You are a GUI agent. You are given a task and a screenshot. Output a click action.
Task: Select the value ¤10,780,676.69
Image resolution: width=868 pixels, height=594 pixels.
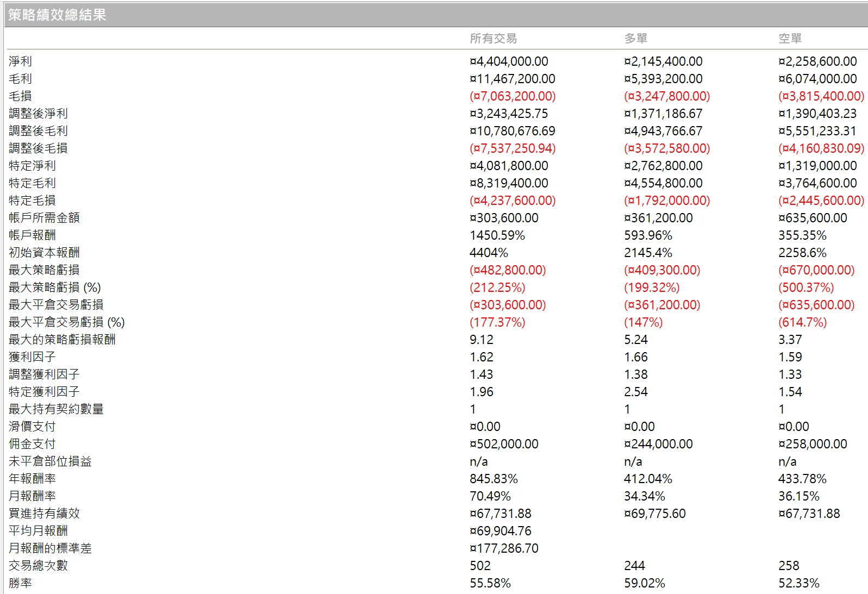[513, 131]
